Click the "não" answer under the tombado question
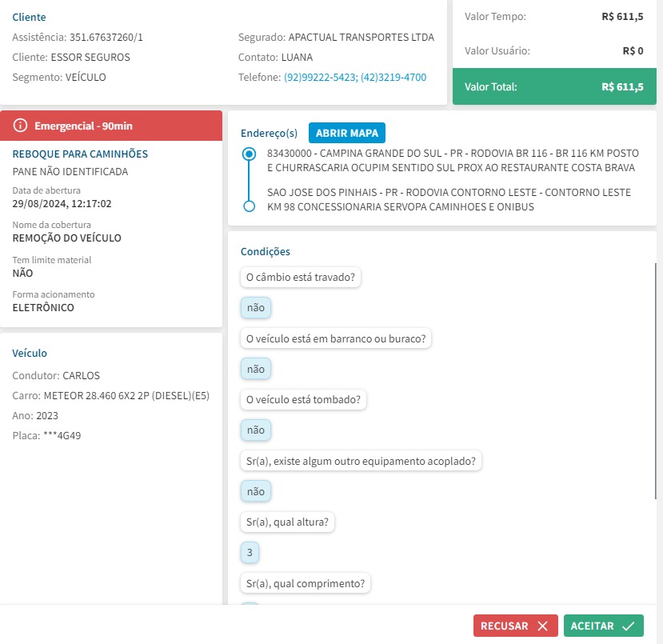The height and width of the screenshot is (644, 663). [256, 430]
